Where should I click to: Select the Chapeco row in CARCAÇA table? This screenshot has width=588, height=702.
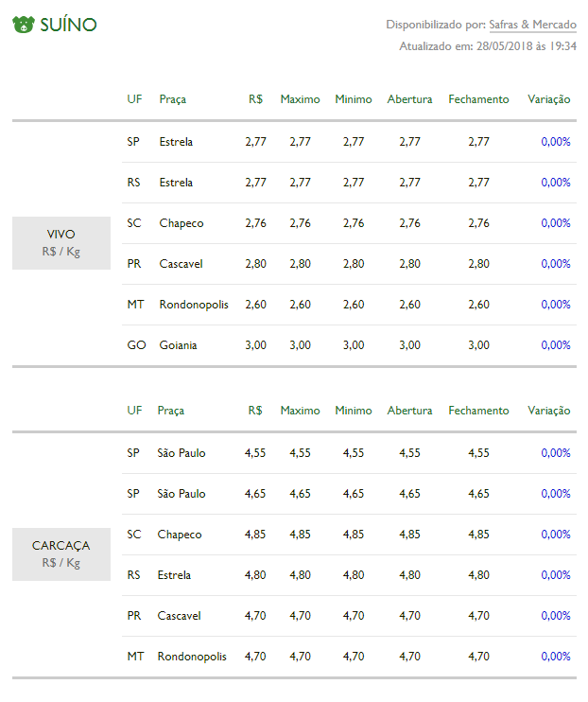[x=349, y=535]
